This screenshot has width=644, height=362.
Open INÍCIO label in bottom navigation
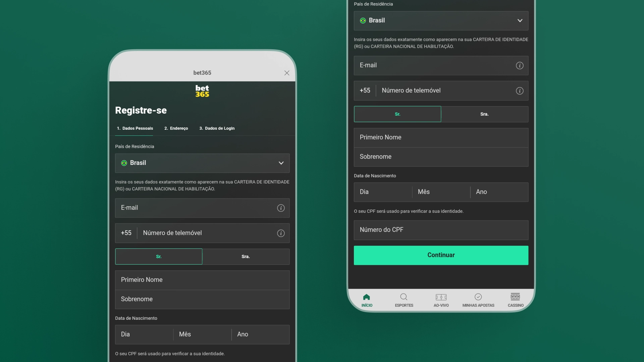tap(367, 305)
